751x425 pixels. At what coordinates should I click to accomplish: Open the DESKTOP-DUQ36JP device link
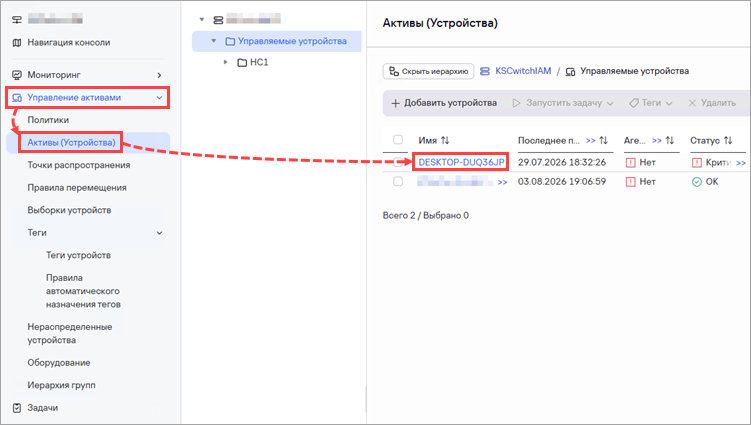click(461, 162)
